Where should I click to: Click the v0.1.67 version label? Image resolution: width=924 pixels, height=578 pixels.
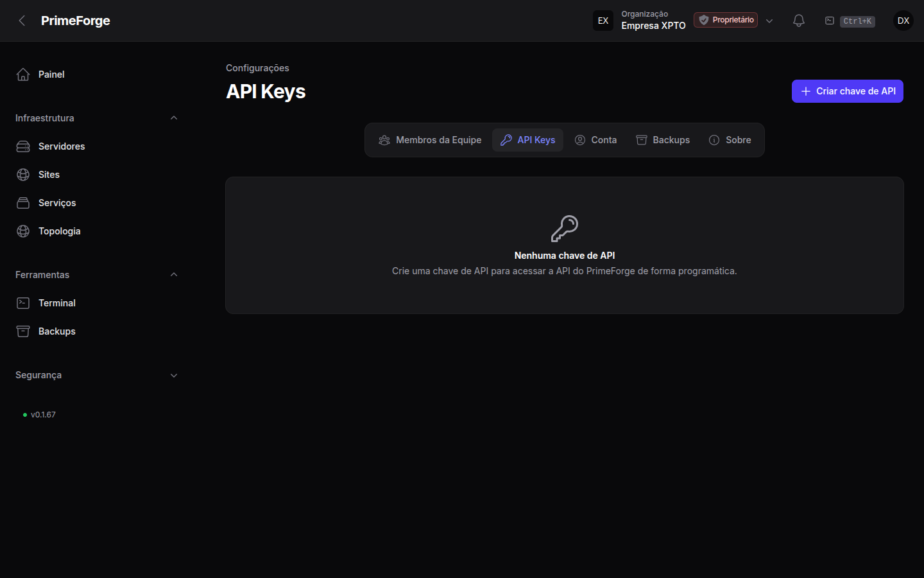tap(43, 415)
